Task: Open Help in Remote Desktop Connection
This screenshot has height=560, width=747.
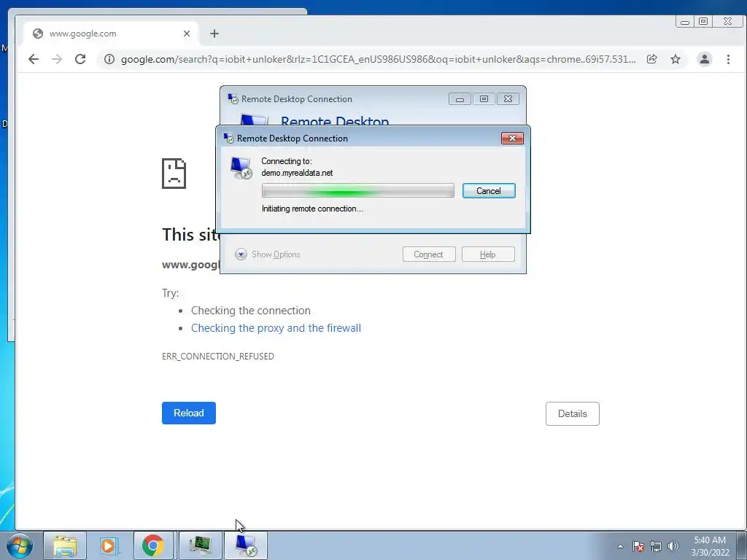Action: click(488, 254)
